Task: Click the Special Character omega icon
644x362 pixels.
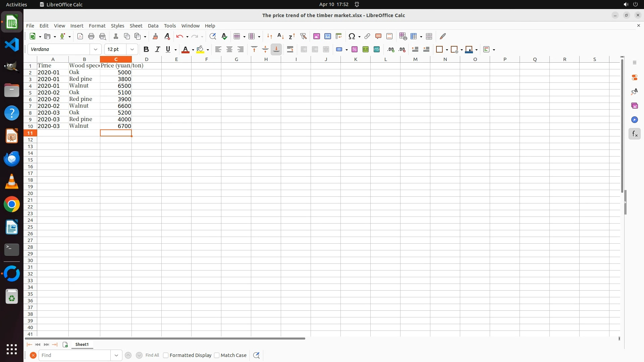Action: [x=352, y=36]
